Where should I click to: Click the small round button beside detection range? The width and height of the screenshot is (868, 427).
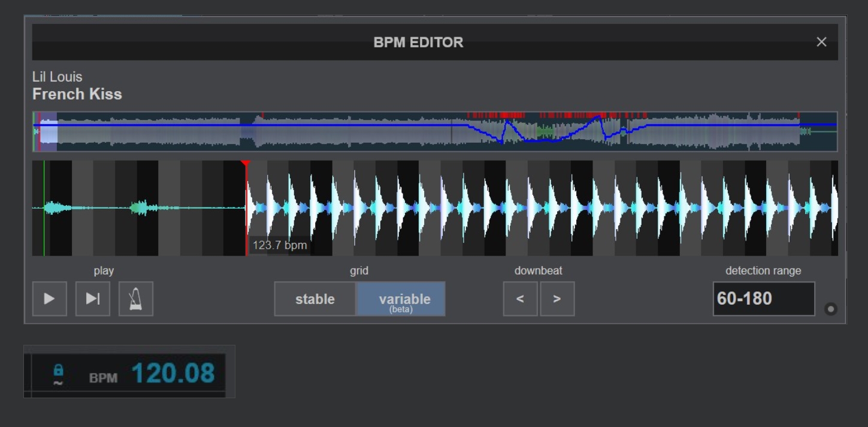pyautogui.click(x=830, y=309)
